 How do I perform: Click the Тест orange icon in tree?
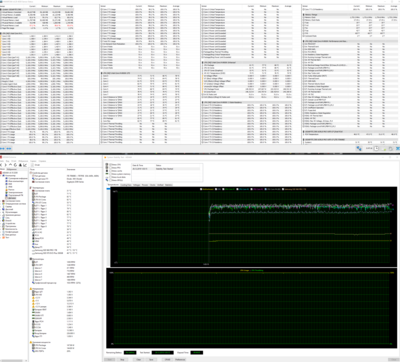(x=3, y=237)
